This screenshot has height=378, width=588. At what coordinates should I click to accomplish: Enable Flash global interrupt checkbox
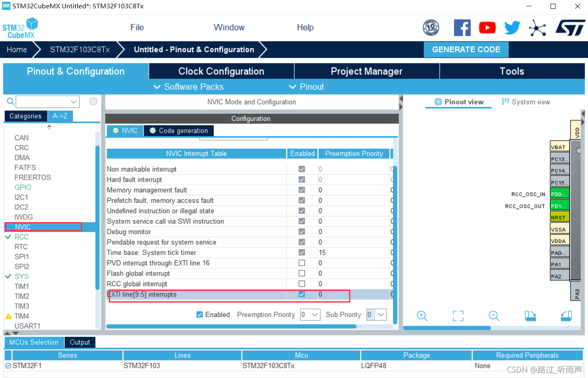(302, 273)
